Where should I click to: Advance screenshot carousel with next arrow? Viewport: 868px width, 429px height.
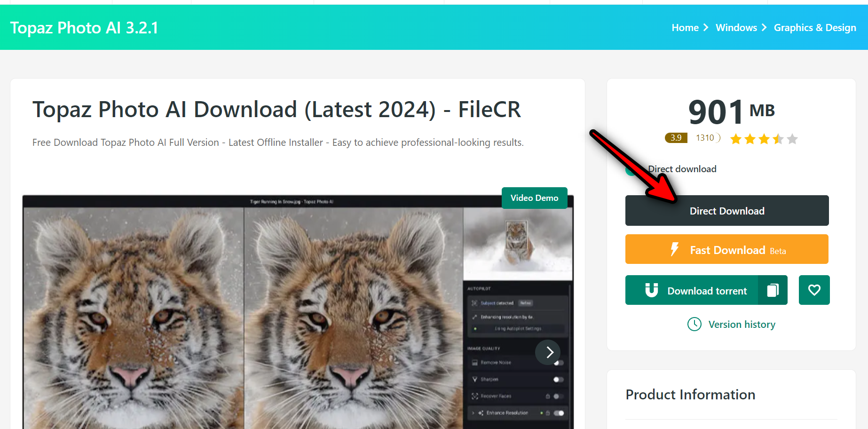tap(548, 352)
